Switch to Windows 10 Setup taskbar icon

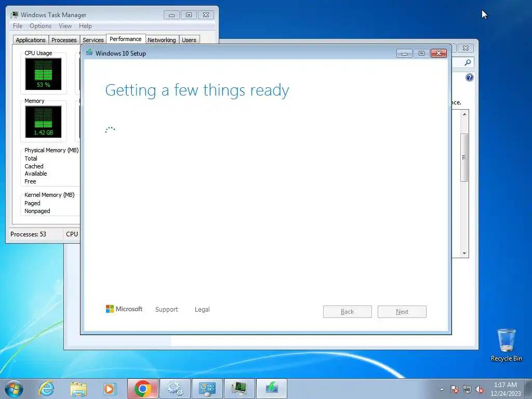click(x=271, y=389)
